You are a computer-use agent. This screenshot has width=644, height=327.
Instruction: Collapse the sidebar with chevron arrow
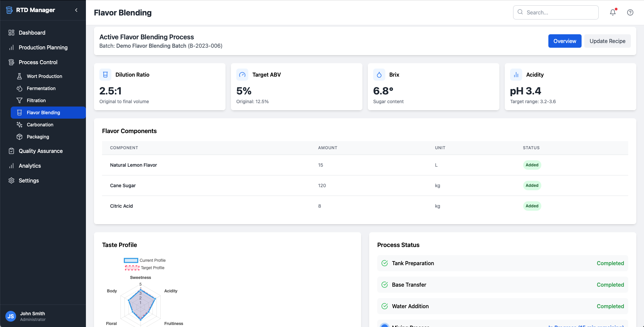coord(76,10)
